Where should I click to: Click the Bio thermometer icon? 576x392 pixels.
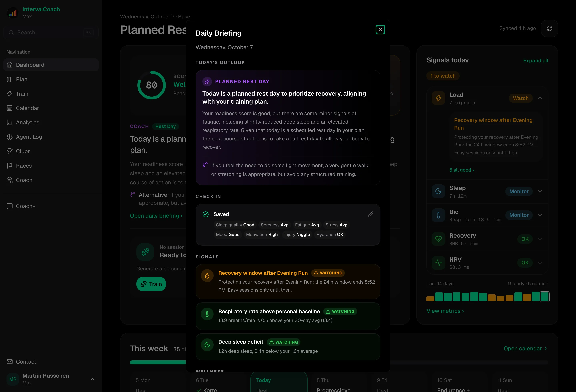coord(438,215)
